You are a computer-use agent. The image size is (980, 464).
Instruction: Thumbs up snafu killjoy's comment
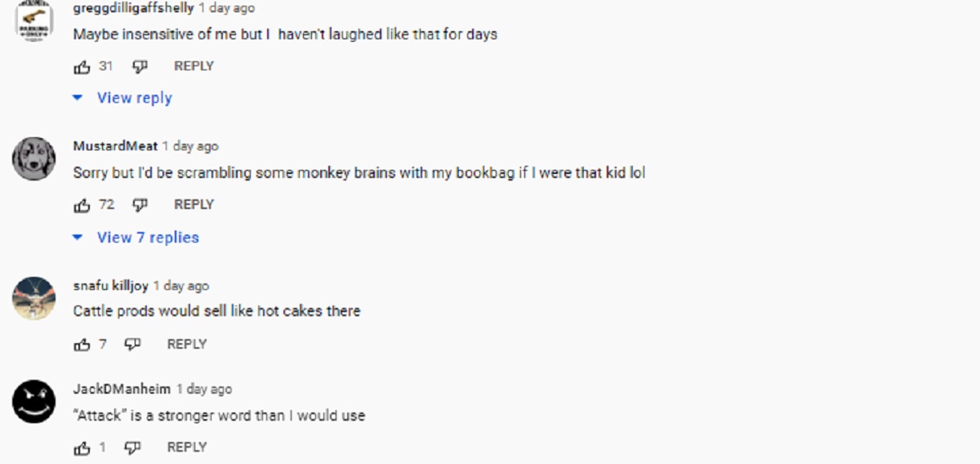coord(82,345)
